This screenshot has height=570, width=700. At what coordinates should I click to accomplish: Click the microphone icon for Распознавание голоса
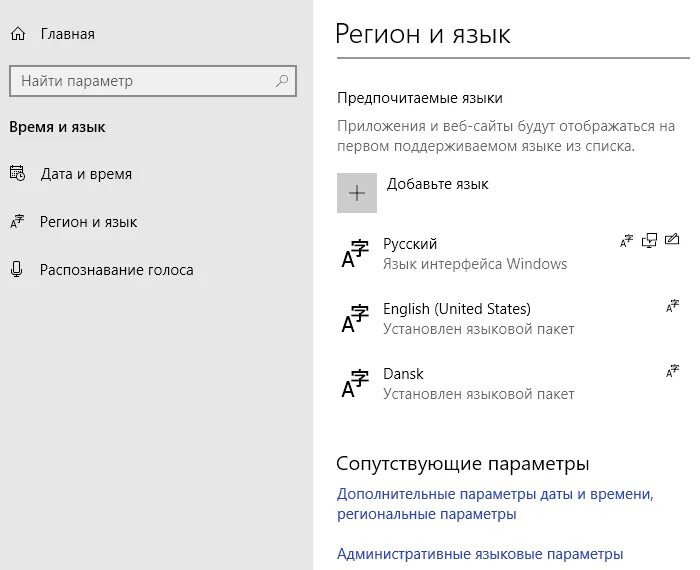click(17, 270)
